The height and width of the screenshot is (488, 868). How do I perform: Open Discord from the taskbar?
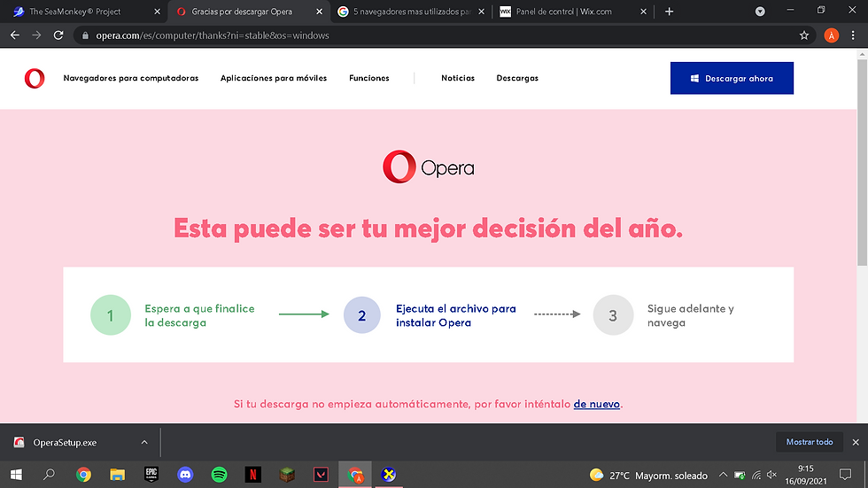coord(185,475)
